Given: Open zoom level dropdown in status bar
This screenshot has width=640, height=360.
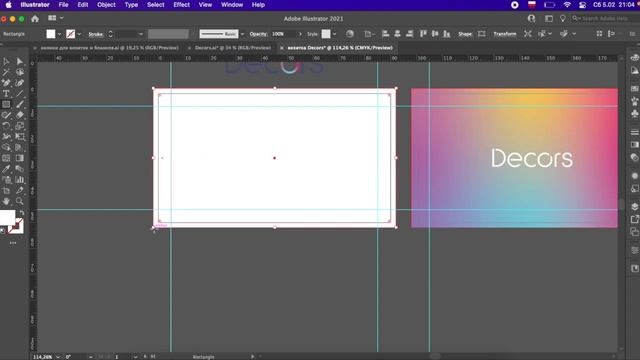Looking at the screenshot, I should [58, 357].
